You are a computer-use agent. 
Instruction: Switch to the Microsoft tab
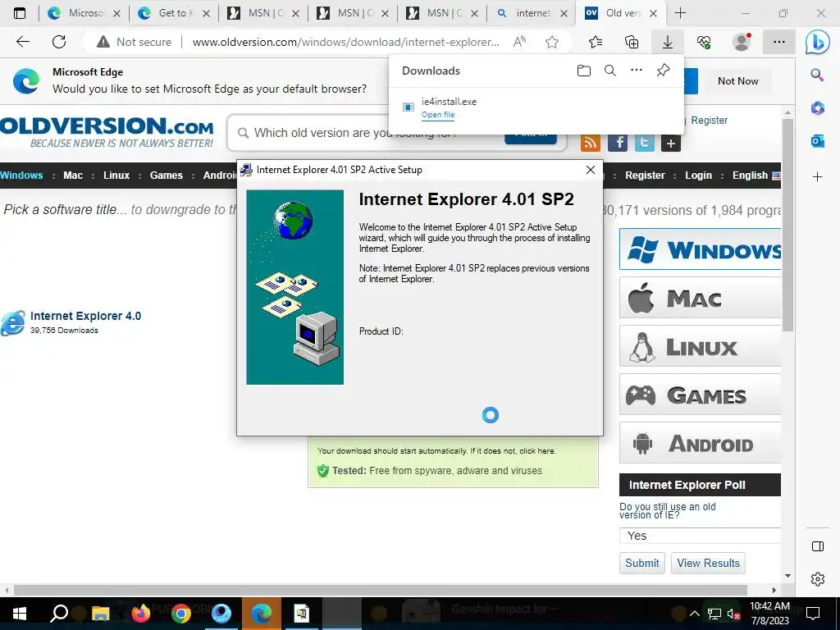click(84, 13)
